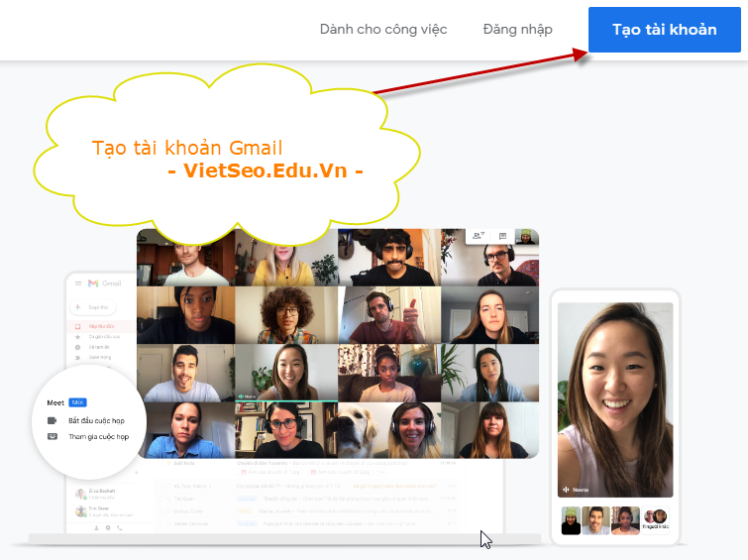Click the star icon in Gmail sidebar

tap(78, 337)
